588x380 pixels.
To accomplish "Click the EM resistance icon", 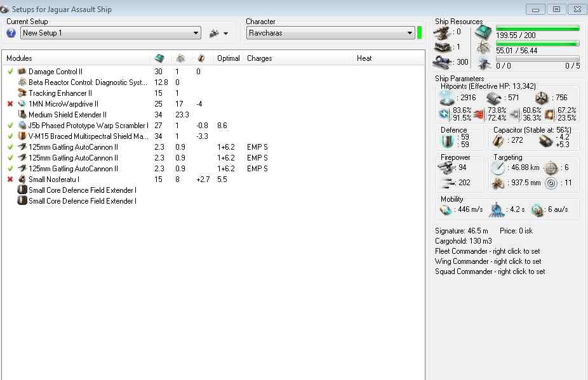I will click(x=444, y=114).
